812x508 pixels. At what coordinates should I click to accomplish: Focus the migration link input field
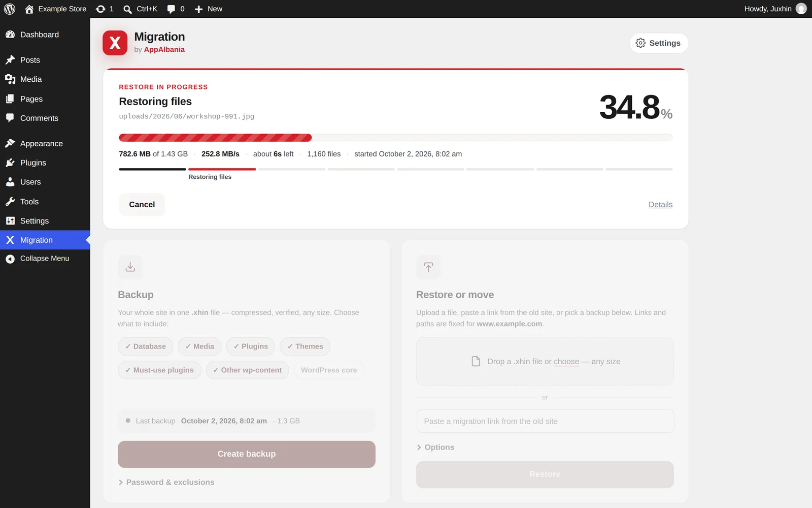(545, 421)
